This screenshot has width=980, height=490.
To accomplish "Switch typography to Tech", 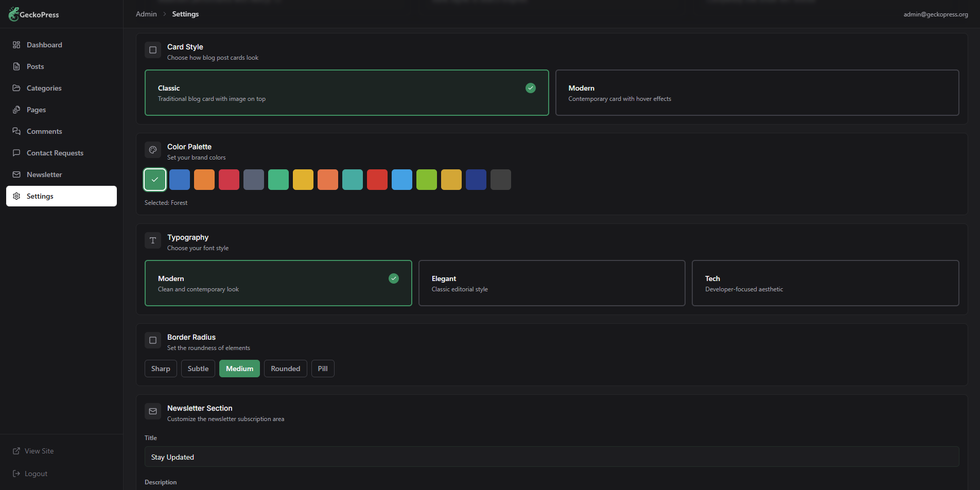I will tap(826, 283).
